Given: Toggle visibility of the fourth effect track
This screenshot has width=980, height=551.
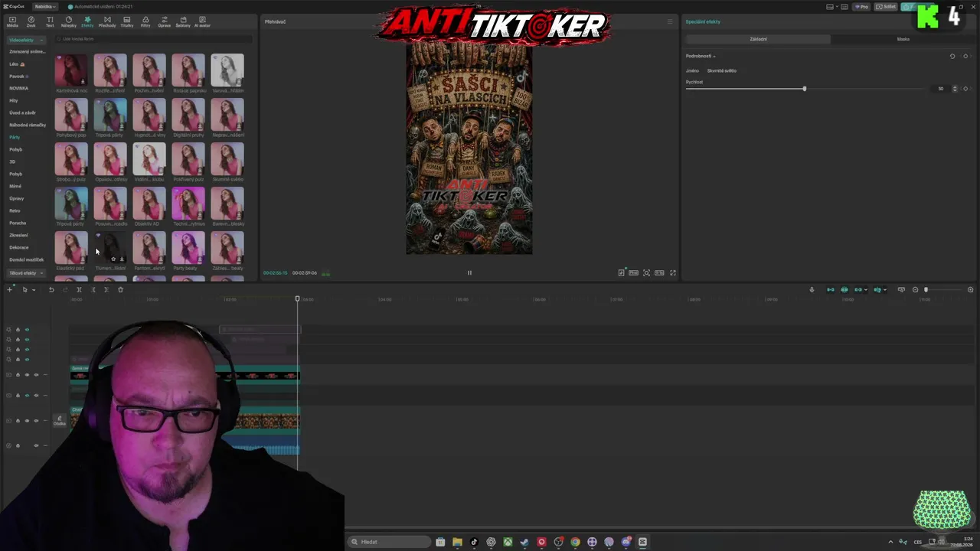Looking at the screenshot, I should (x=27, y=360).
